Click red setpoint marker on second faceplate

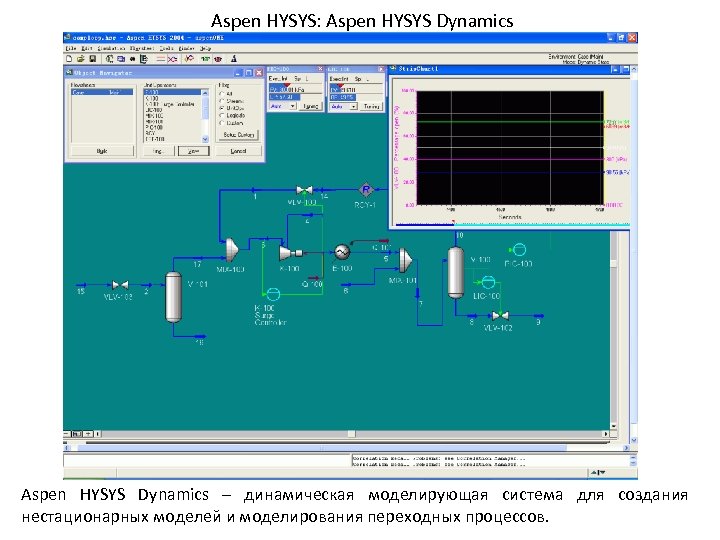pyautogui.click(x=340, y=86)
